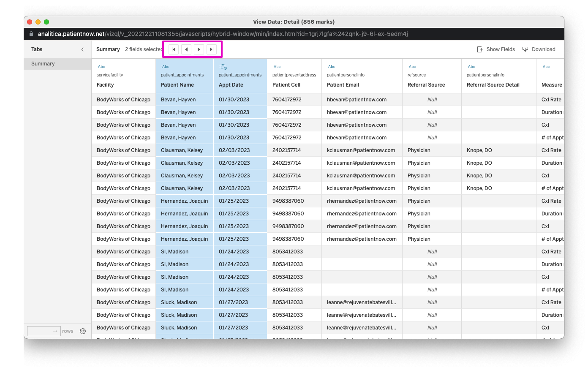
Task: Click the lock icon in address bar
Action: (31, 34)
